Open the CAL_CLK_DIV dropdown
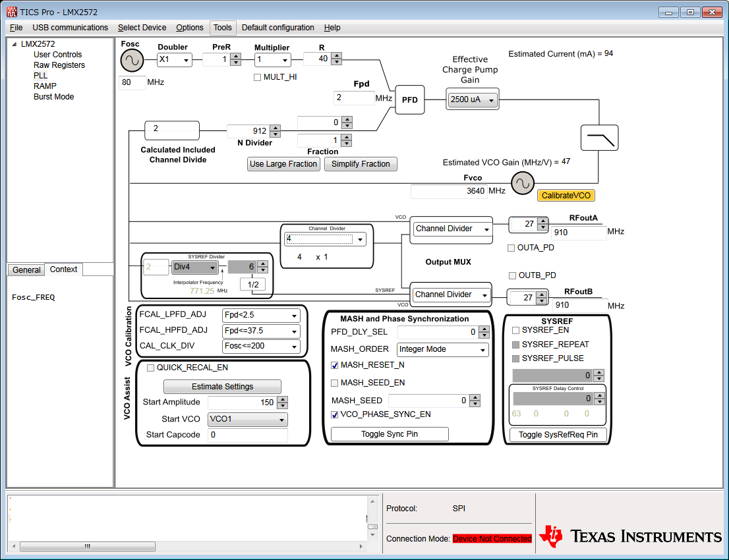 (261, 347)
